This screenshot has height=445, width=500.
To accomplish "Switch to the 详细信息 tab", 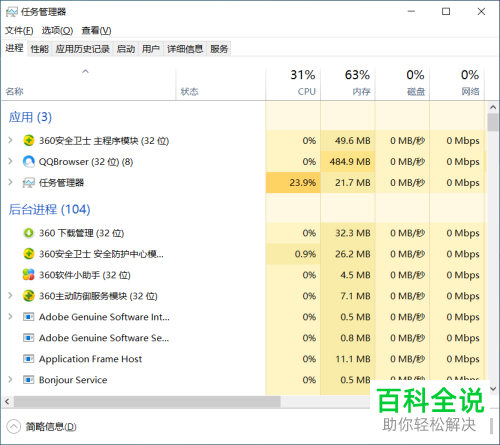I will coord(185,49).
